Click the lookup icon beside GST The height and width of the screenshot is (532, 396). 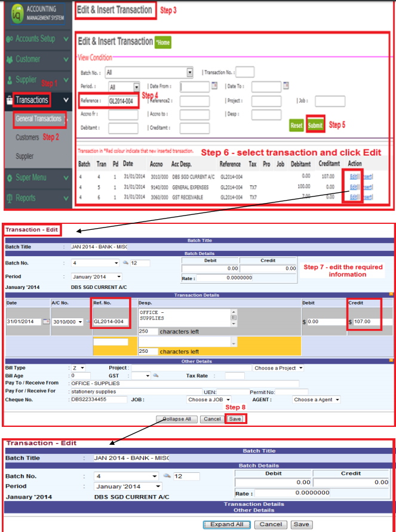(154, 376)
